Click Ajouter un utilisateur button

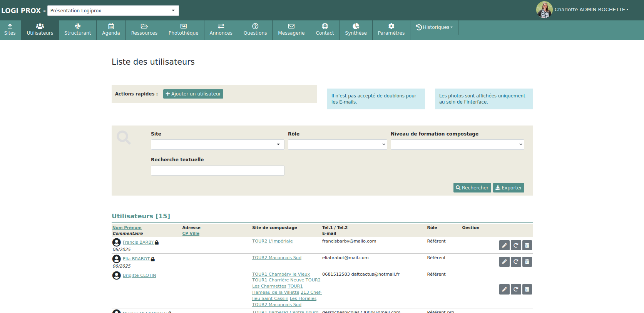pos(193,94)
